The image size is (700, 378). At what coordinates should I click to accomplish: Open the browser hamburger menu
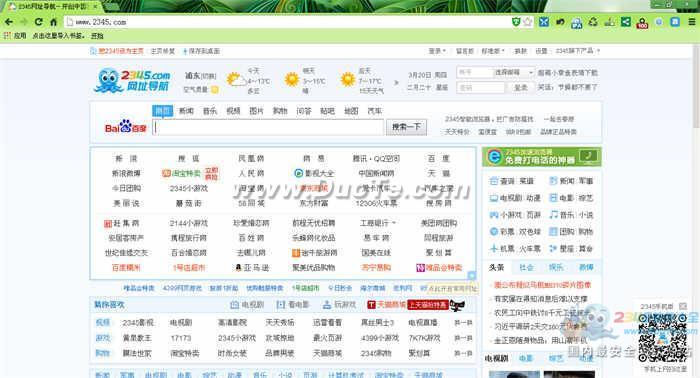[x=692, y=21]
